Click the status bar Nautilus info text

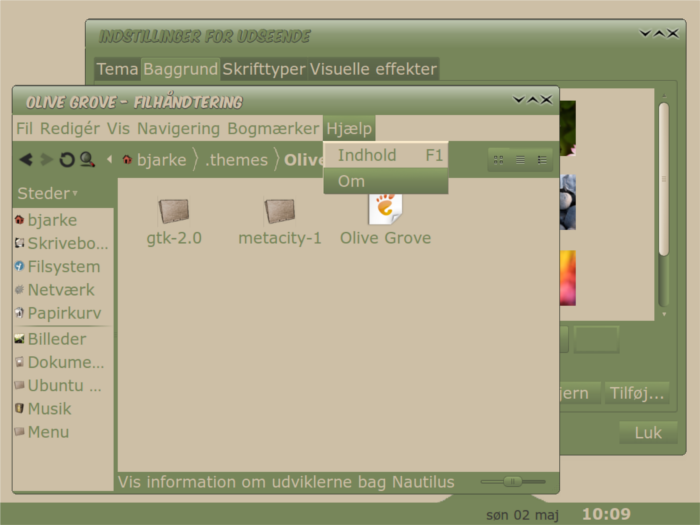[x=286, y=482]
